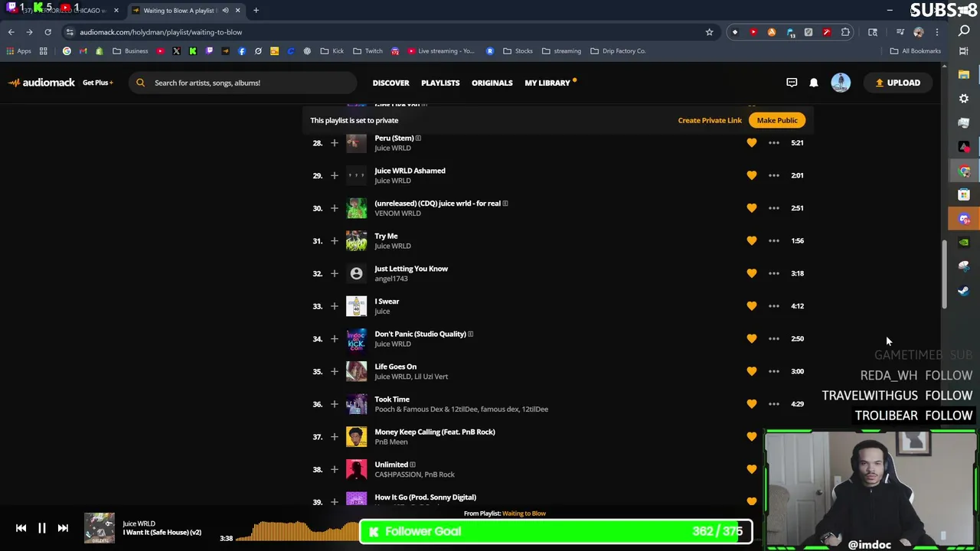Toggle heart on Try Me

click(x=752, y=241)
